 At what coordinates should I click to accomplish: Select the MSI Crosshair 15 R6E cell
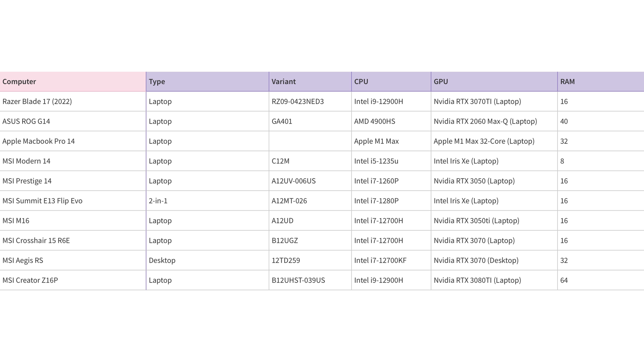pos(73,240)
